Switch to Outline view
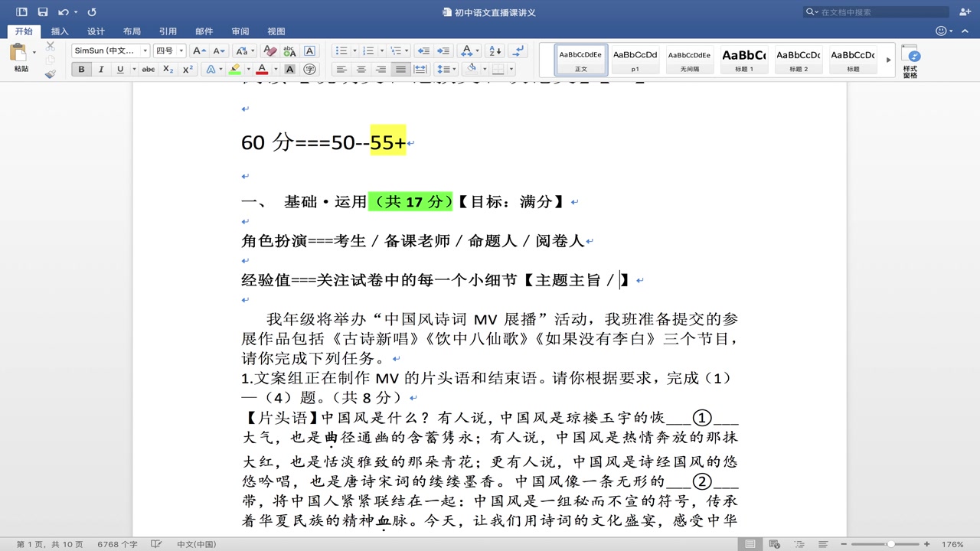The height and width of the screenshot is (551, 980). click(x=799, y=544)
